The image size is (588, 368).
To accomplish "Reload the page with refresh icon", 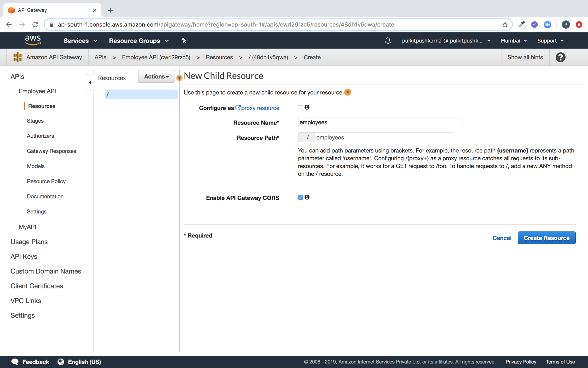I will tap(35, 25).
